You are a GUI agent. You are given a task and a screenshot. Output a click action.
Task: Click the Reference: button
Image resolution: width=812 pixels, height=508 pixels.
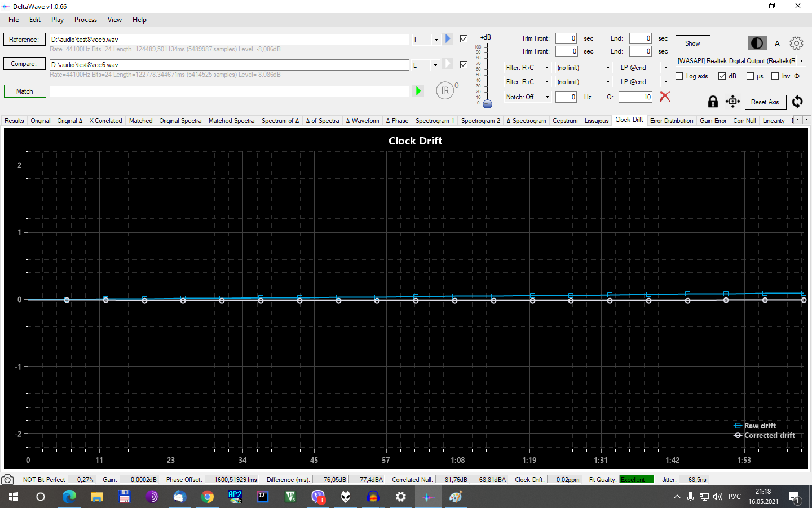24,40
